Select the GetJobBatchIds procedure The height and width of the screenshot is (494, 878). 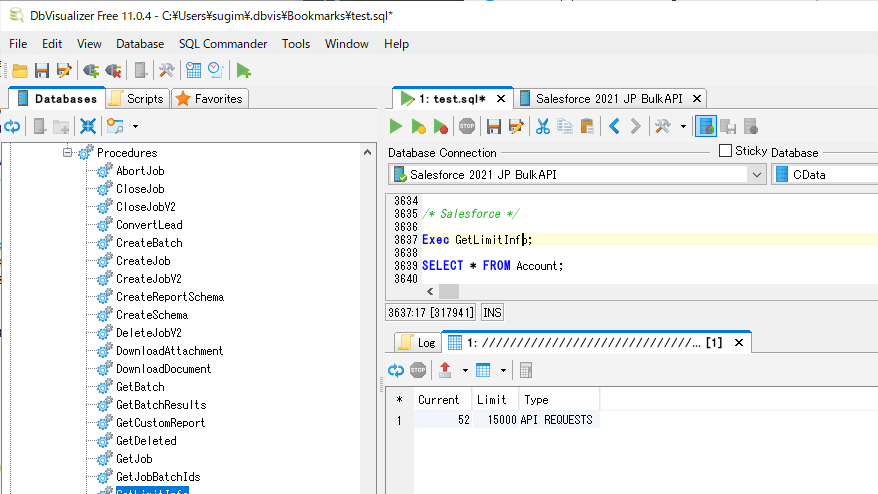pos(158,477)
